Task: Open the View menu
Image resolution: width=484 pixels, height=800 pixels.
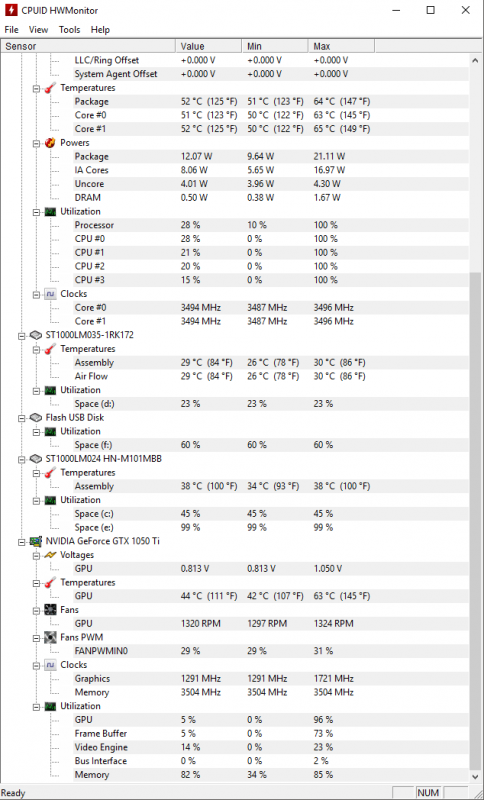Action: [x=39, y=30]
